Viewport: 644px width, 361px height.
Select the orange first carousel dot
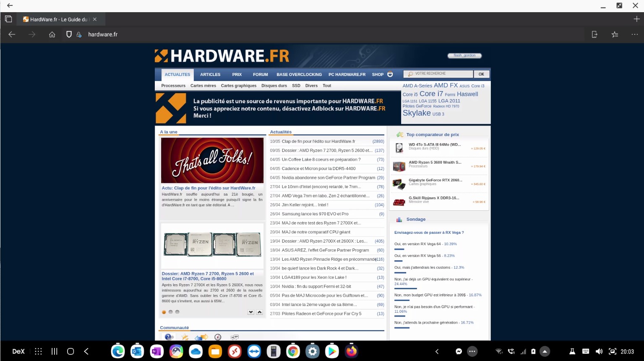click(x=164, y=312)
